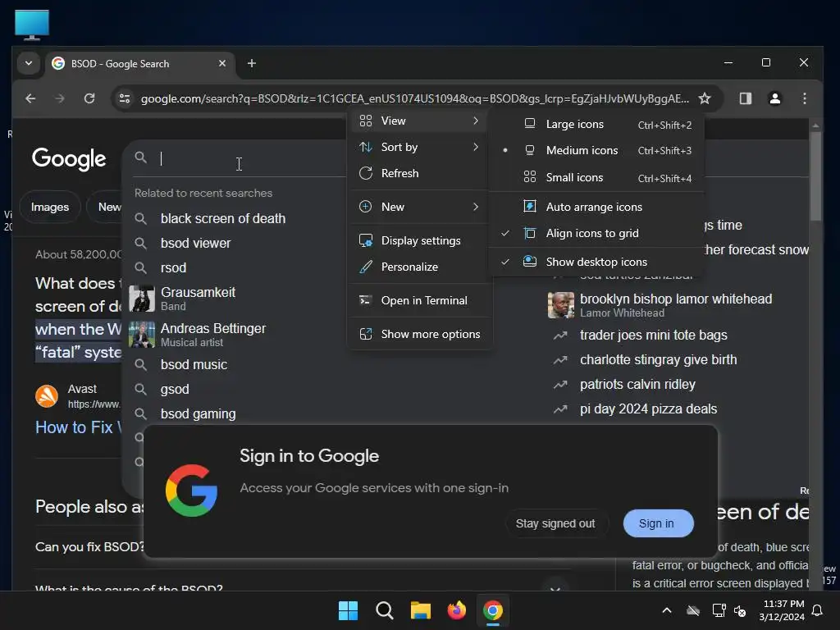Expand the View submenu
The image size is (840, 630).
[x=420, y=121]
